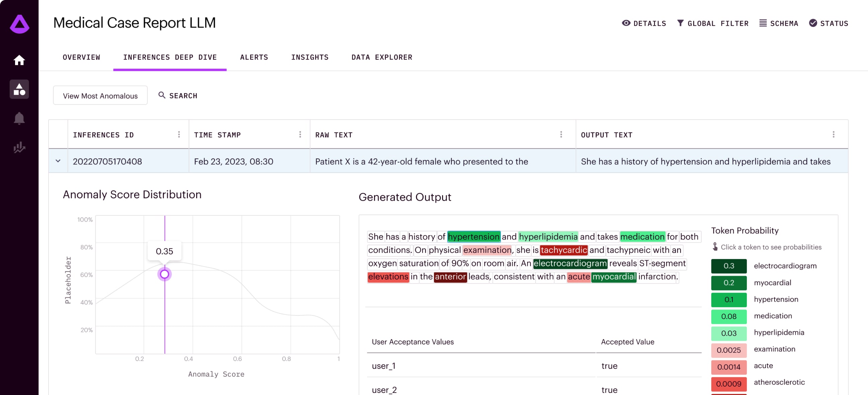This screenshot has width=868, height=395.
Task: Collapse the expanded inference row chevron
Action: click(58, 161)
